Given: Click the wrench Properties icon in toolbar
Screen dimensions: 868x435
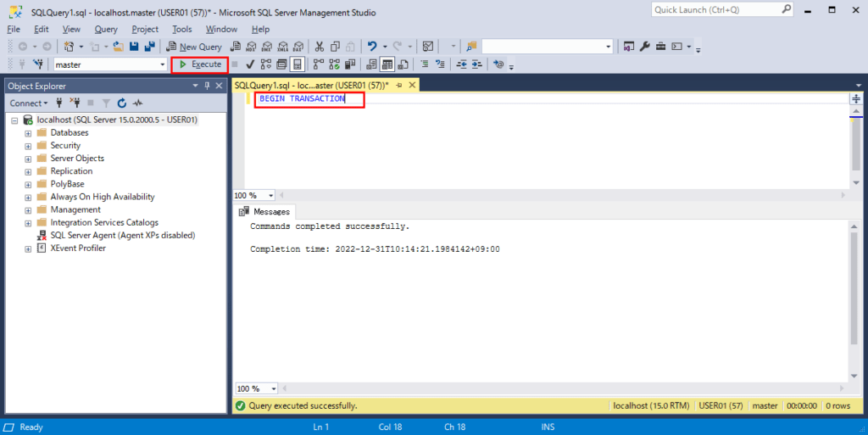Looking at the screenshot, I should [x=644, y=47].
